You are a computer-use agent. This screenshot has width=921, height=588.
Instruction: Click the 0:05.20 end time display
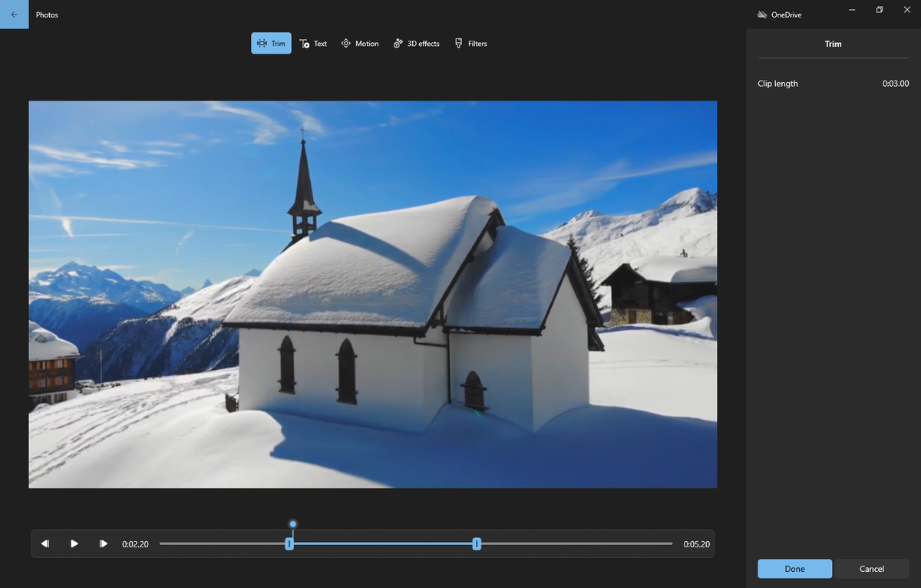click(697, 543)
